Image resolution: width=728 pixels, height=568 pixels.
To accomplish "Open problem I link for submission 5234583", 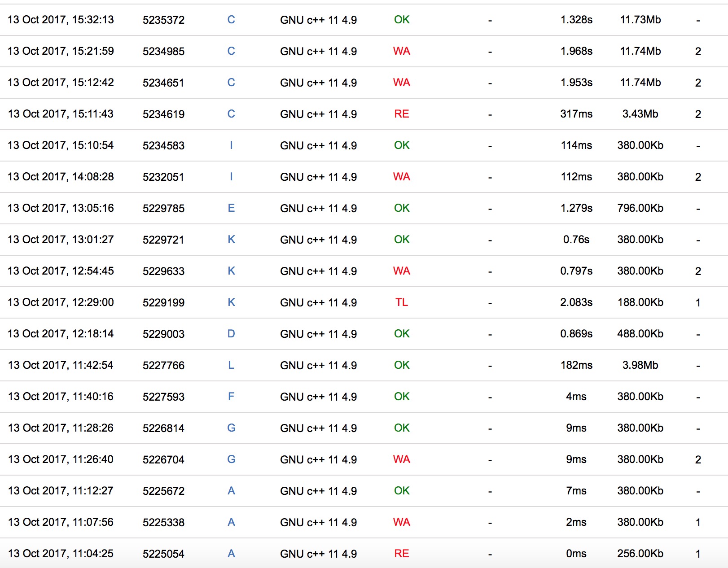I will pyautogui.click(x=231, y=145).
